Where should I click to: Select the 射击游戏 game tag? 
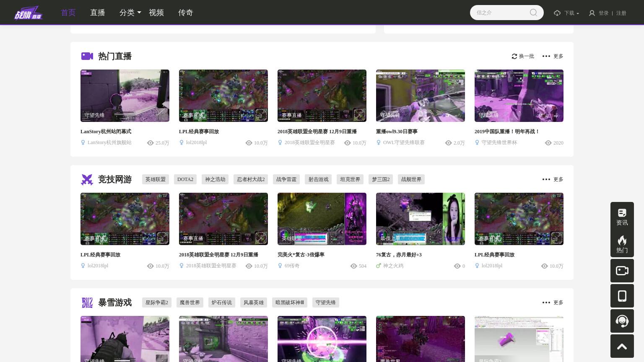318,179
